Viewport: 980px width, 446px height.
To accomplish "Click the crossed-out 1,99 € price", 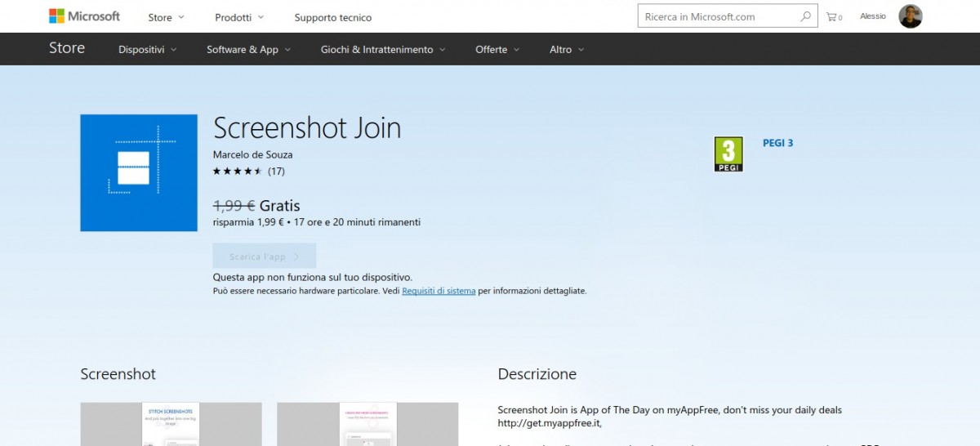I will tap(234, 206).
